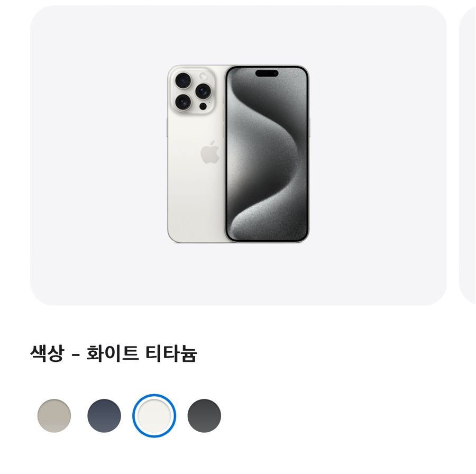
Task: Click the rear camera module housing
Action: pos(193,91)
